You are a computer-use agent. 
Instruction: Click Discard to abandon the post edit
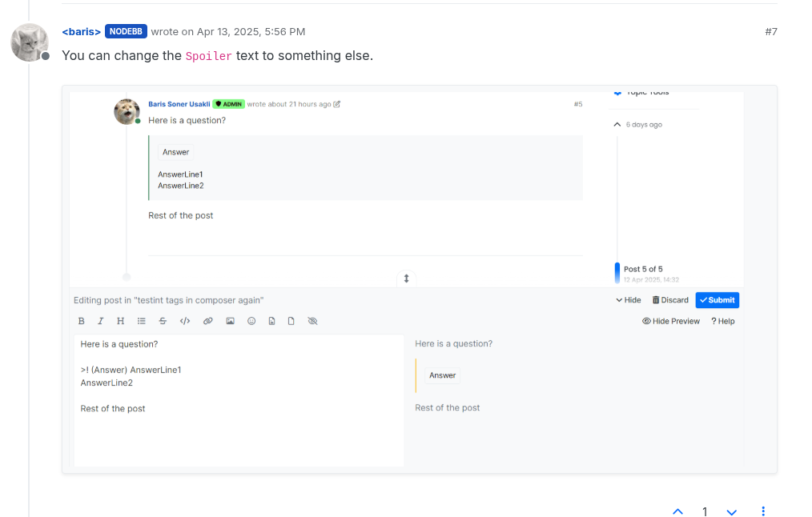(670, 300)
